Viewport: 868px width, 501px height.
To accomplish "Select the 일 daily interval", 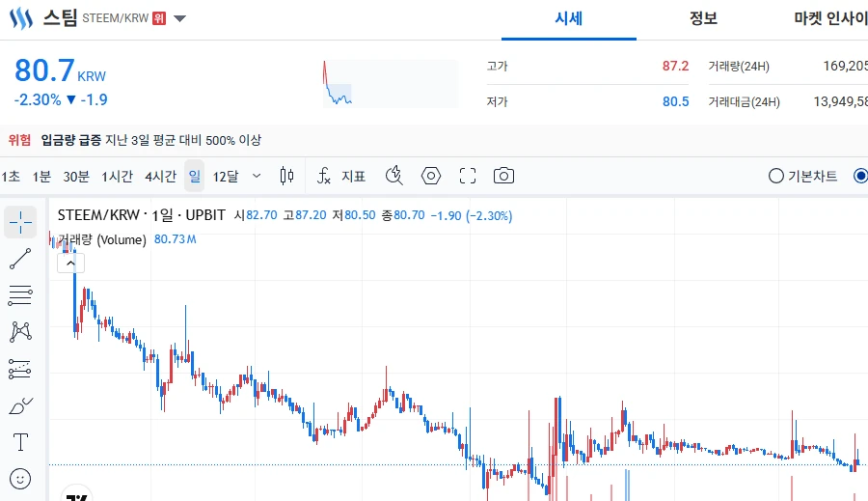I will [194, 177].
